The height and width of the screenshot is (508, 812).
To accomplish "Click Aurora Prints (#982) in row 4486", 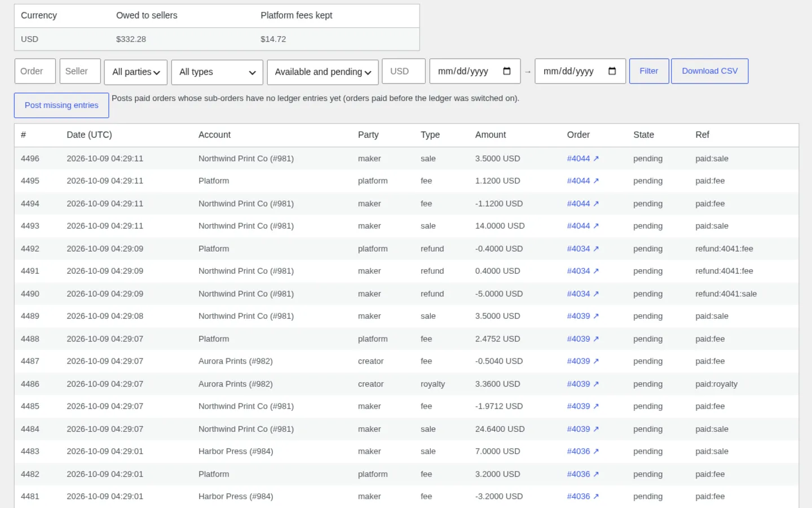I will pyautogui.click(x=236, y=384).
